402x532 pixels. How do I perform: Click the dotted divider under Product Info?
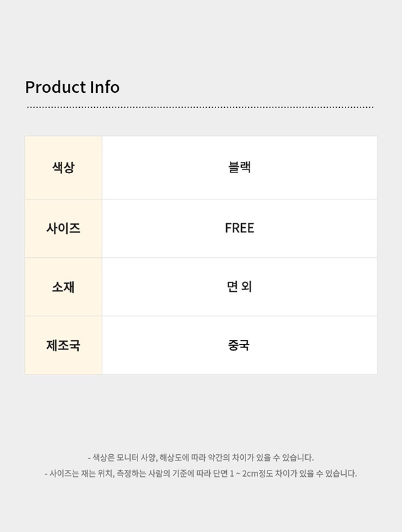(x=200, y=107)
